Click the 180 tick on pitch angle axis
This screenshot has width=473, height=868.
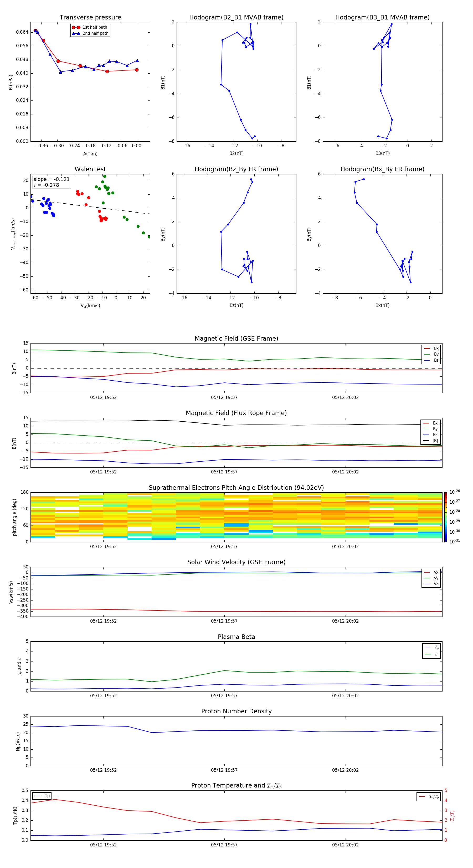point(25,492)
